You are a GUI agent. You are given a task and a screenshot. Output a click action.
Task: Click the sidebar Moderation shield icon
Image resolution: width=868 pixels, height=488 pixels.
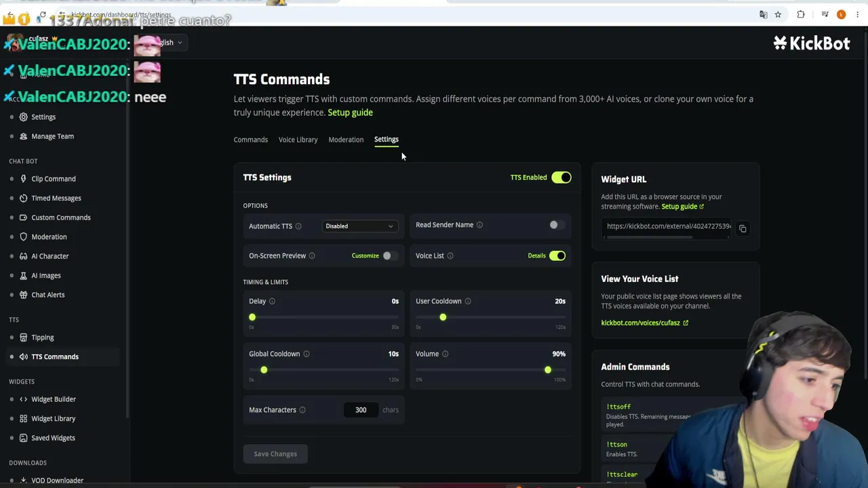pyautogui.click(x=24, y=237)
